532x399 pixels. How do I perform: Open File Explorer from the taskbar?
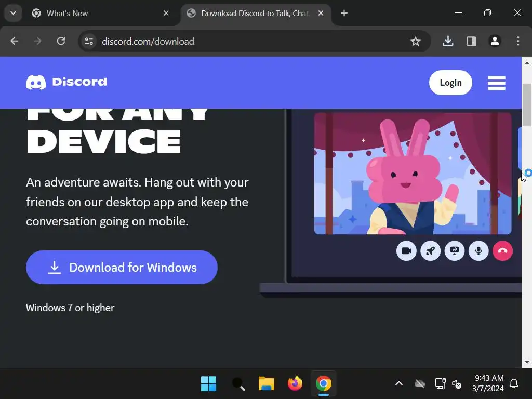[x=267, y=384]
